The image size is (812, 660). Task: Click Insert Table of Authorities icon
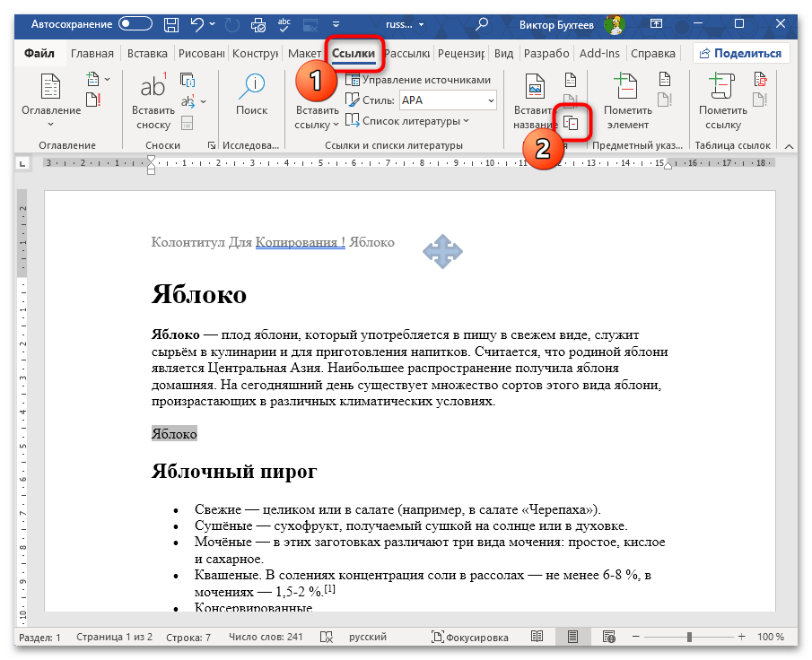(x=760, y=80)
